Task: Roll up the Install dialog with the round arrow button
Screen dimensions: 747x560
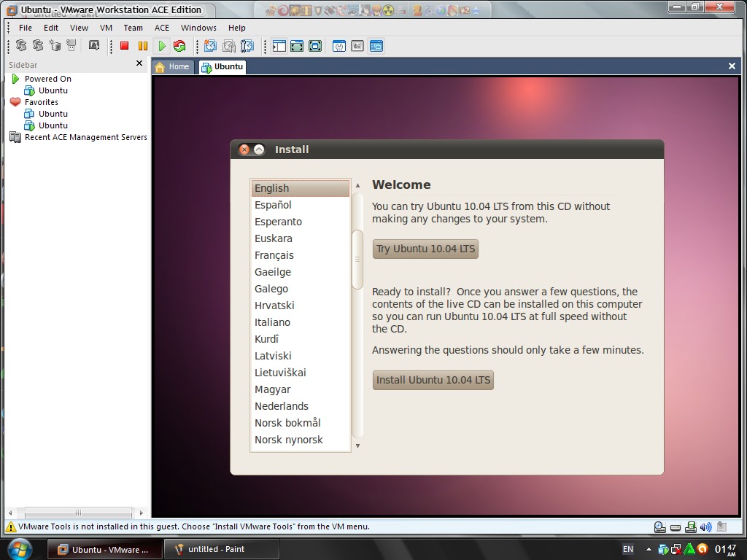Action: click(x=259, y=149)
